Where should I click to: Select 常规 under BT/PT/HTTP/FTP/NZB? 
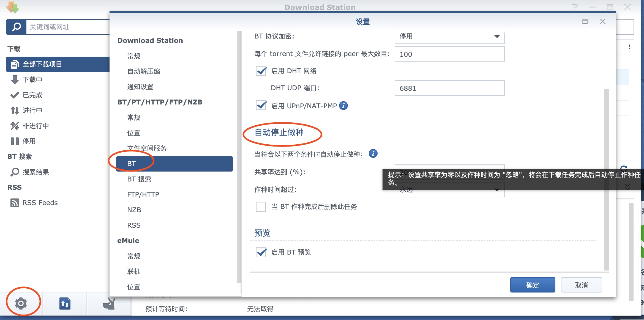[174, 118]
